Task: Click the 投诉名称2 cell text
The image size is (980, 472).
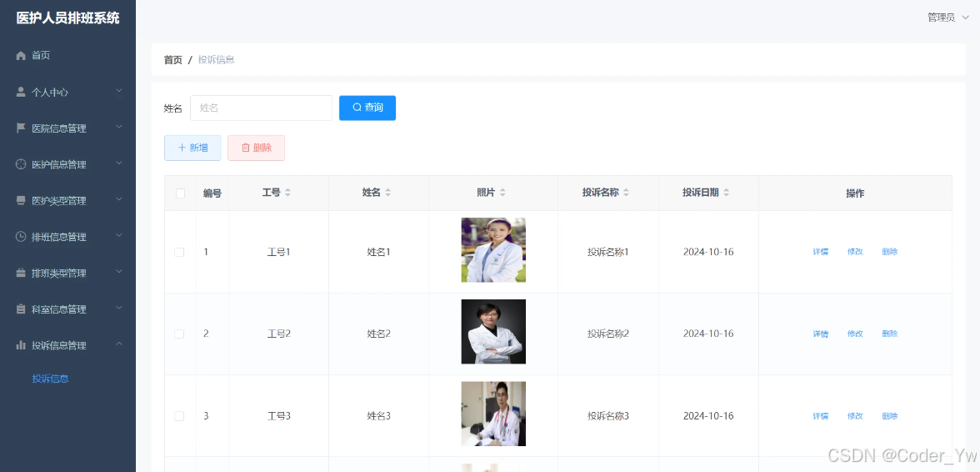Action: tap(608, 334)
